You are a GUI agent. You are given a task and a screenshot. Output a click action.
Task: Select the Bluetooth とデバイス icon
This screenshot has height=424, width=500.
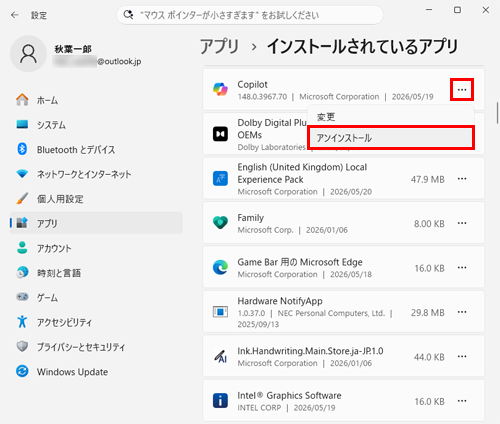(22, 149)
